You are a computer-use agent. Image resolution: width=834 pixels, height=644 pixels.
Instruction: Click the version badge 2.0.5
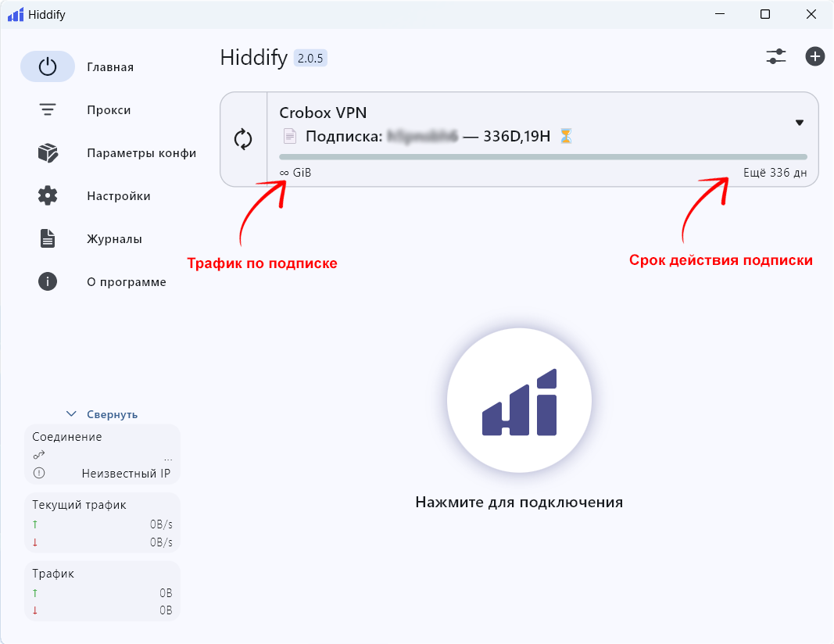pyautogui.click(x=312, y=58)
